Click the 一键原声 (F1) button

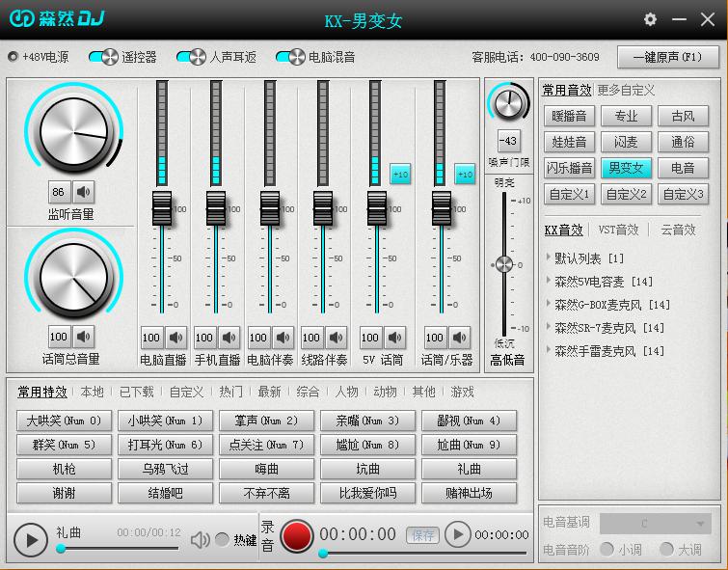[x=667, y=57]
